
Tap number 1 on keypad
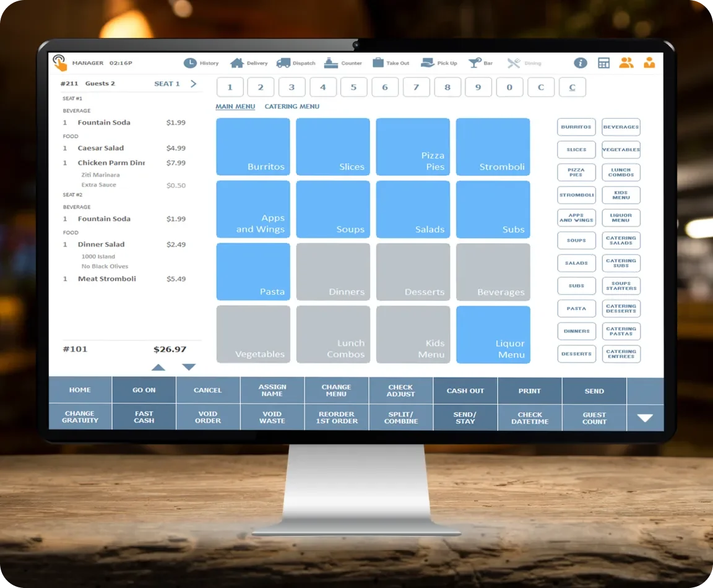(x=230, y=87)
